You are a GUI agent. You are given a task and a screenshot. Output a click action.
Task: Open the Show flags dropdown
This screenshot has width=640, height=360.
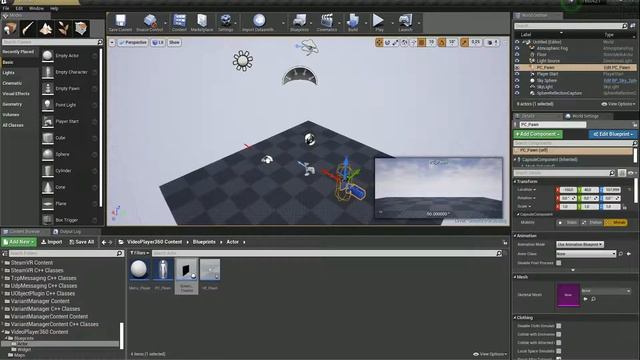[x=174, y=42]
